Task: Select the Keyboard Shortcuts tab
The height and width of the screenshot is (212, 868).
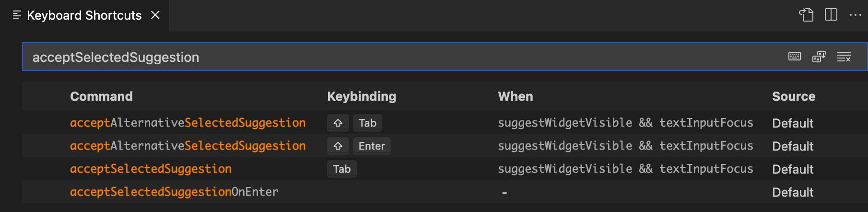Action: pos(84,15)
